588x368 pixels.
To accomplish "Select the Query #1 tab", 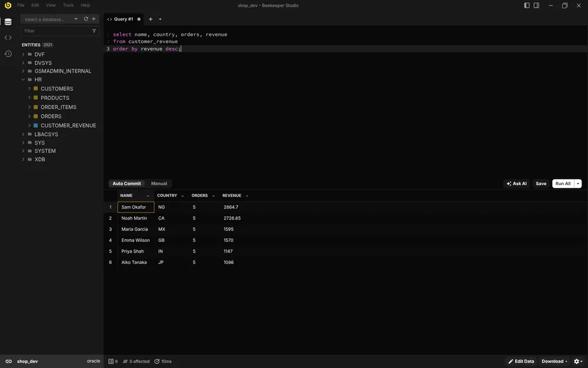I will (x=123, y=19).
